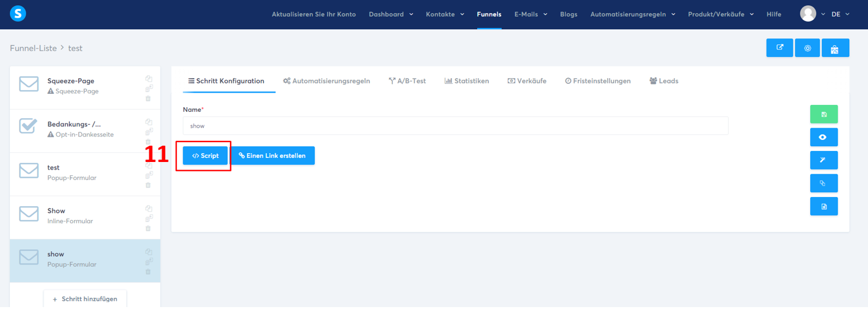Click top copy icon on selected show row
The height and width of the screenshot is (310, 868).
point(149,252)
